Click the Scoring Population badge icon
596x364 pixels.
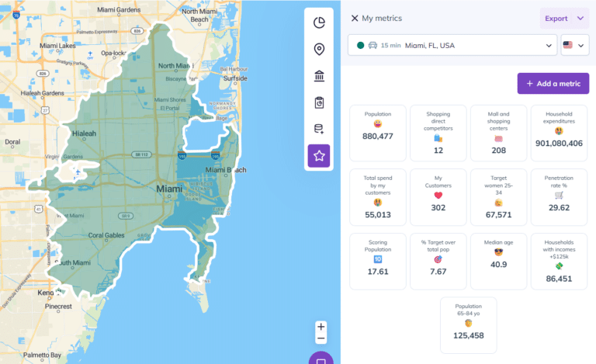[x=378, y=259]
